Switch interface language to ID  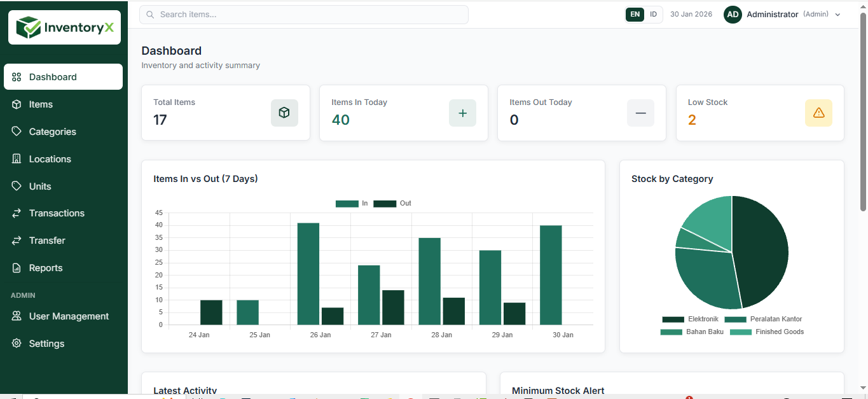654,13
